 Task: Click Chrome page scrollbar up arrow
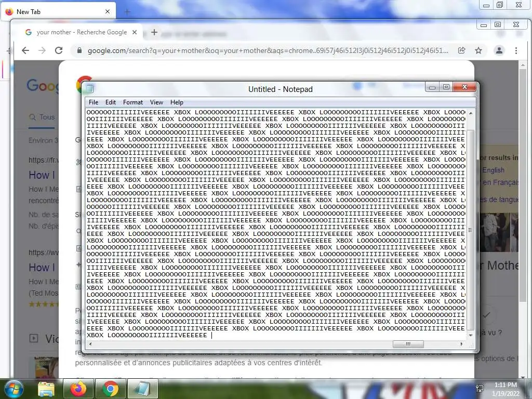[523, 64]
